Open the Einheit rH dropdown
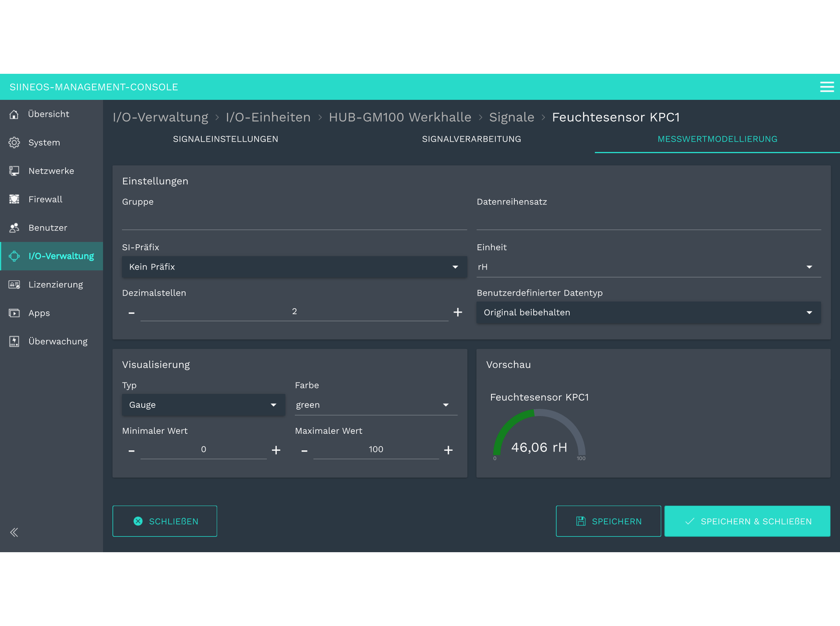 tap(649, 267)
